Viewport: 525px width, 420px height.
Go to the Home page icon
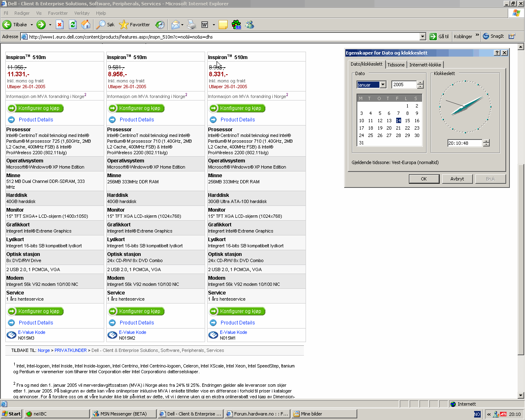(x=86, y=25)
